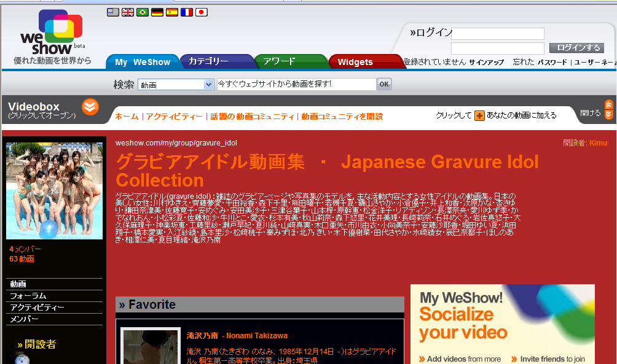The image size is (617, 364).
Task: Click the forgotten パスワード link
Action: [x=552, y=62]
